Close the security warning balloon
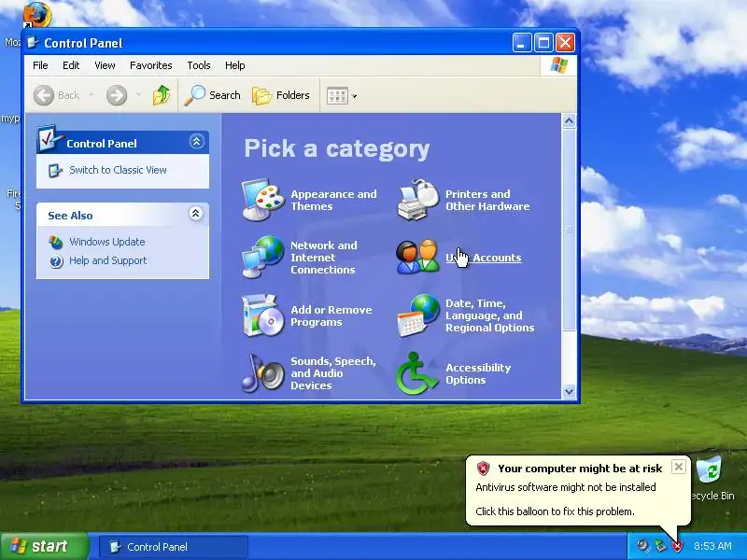This screenshot has height=560, width=747. [x=679, y=467]
